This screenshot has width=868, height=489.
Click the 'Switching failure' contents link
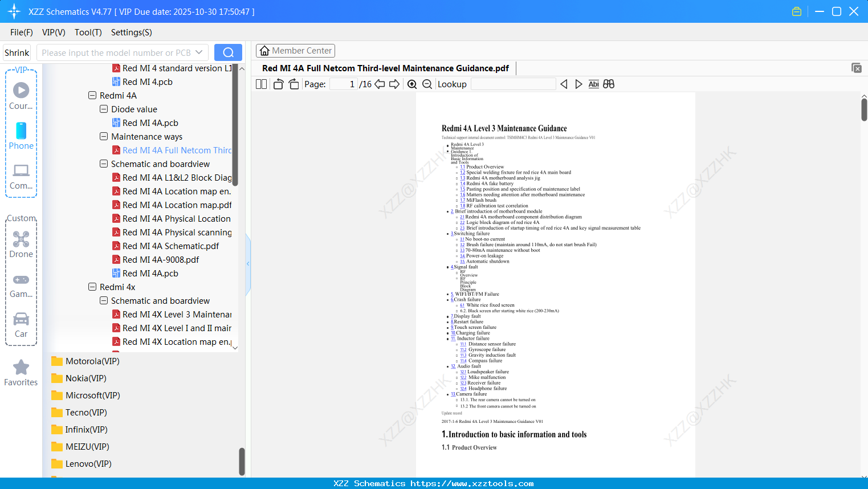click(x=470, y=234)
